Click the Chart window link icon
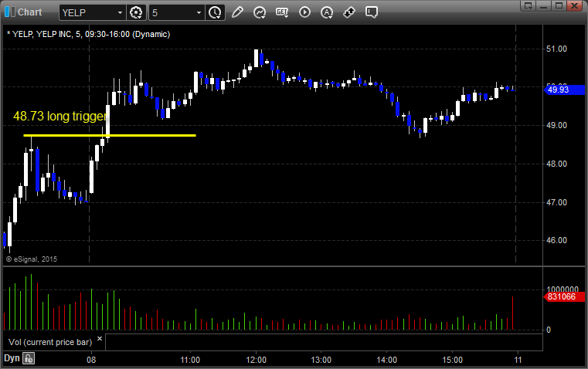 click(10, 12)
